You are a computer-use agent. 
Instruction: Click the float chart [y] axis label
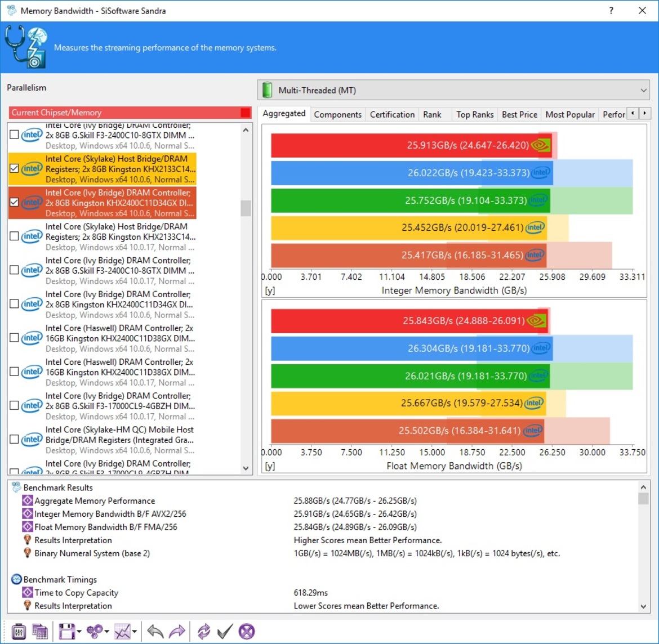[x=270, y=466]
